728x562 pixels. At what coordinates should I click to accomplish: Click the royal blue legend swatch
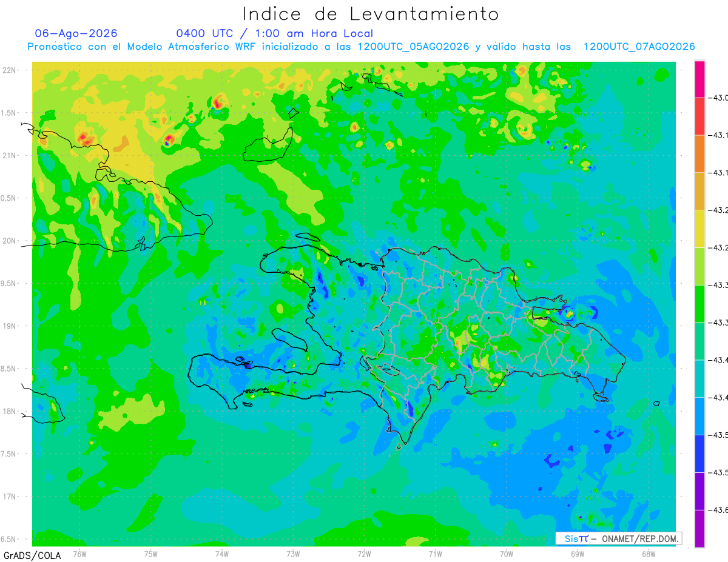[x=699, y=453]
